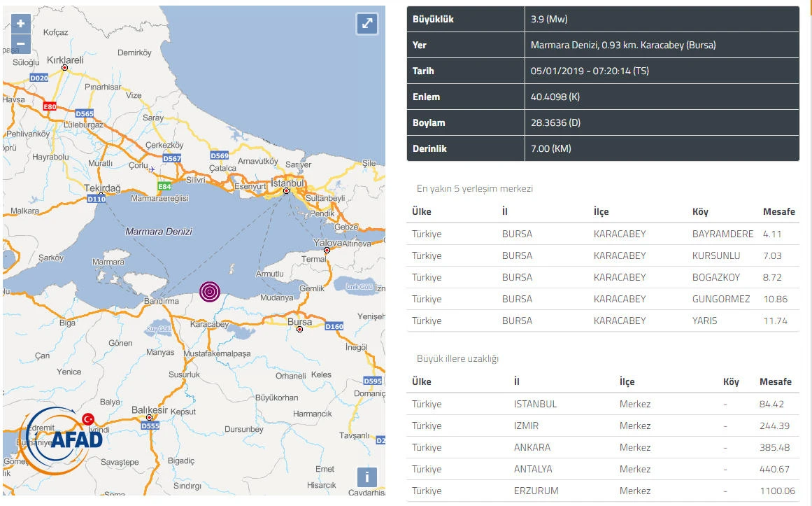Expand the map to fullscreen
Image resolution: width=812 pixels, height=506 pixels.
(366, 24)
